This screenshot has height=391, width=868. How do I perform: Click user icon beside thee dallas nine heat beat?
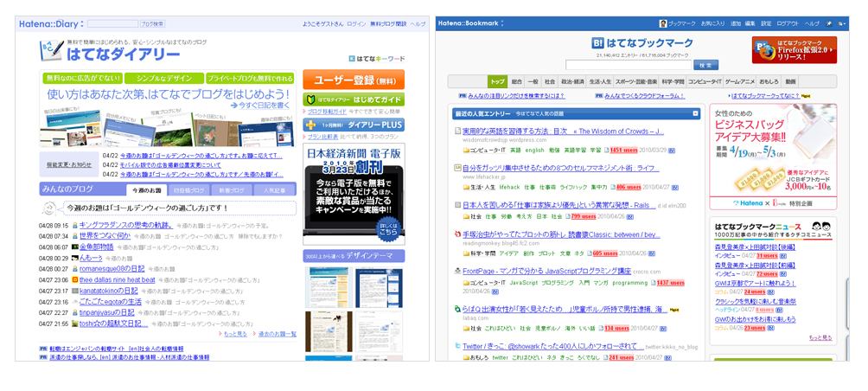[x=74, y=279]
